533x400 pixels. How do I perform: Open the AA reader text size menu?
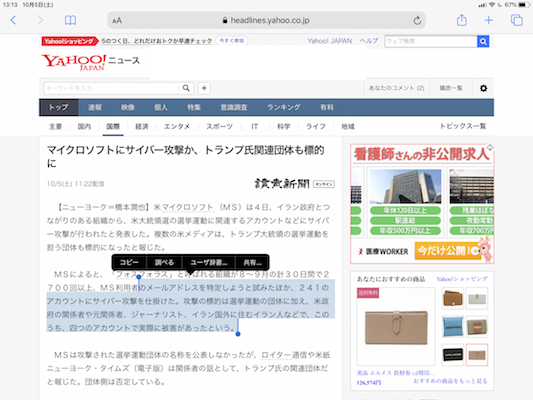[117, 21]
